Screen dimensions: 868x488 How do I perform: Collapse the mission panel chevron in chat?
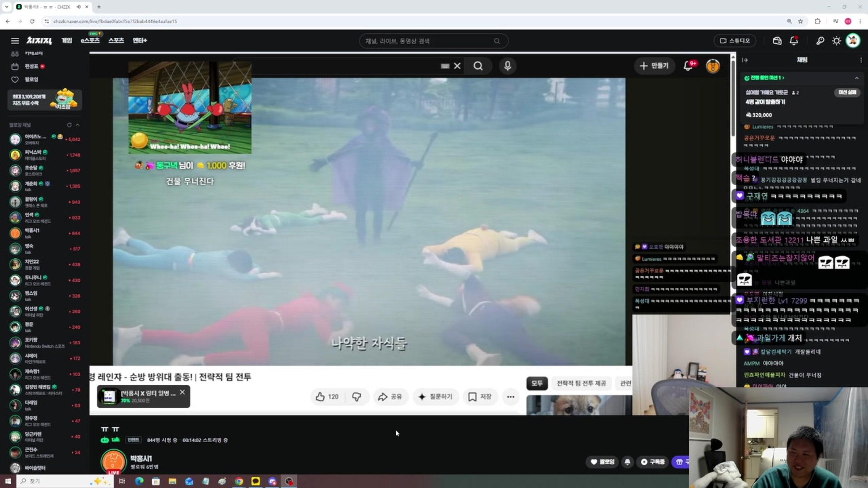(x=857, y=78)
